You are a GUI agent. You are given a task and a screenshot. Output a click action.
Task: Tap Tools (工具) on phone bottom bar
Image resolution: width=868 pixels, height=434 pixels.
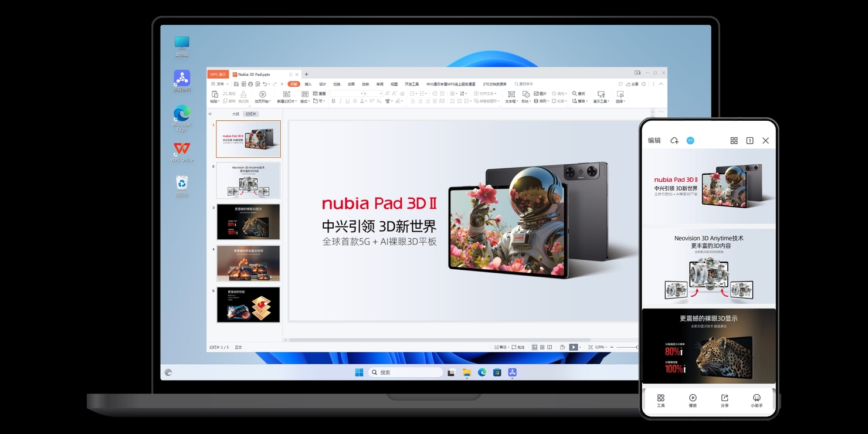pos(660,401)
